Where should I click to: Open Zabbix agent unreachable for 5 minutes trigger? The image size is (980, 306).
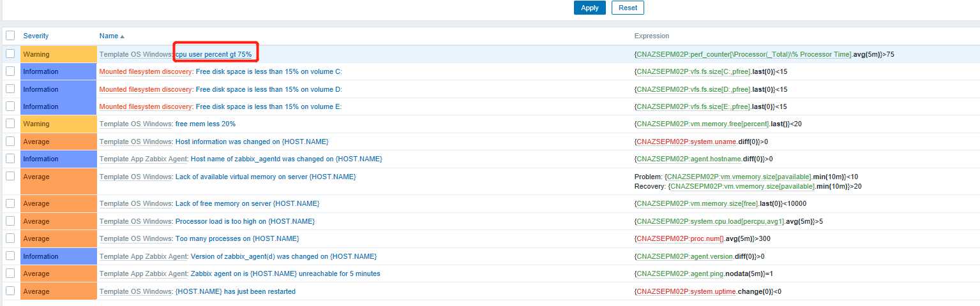click(285, 273)
